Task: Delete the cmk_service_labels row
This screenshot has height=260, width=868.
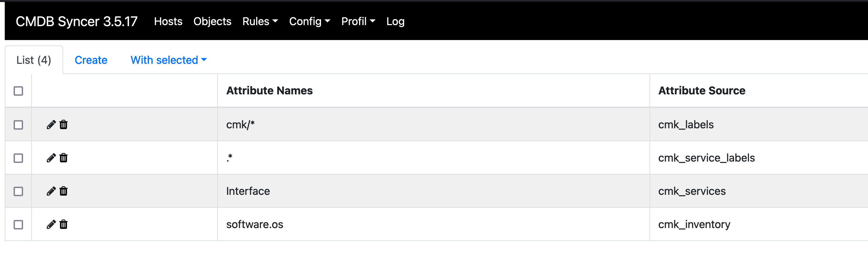Action: click(63, 158)
